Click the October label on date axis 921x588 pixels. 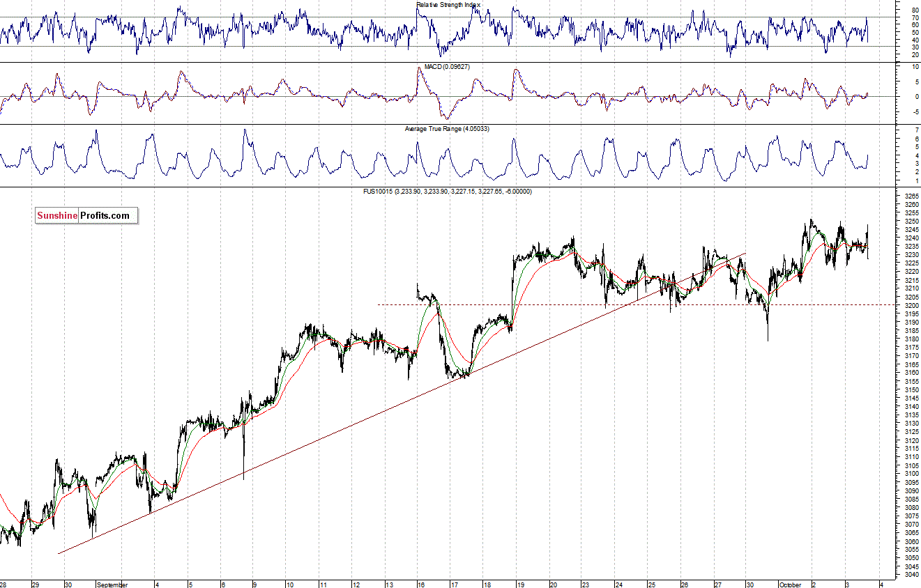[x=791, y=584]
